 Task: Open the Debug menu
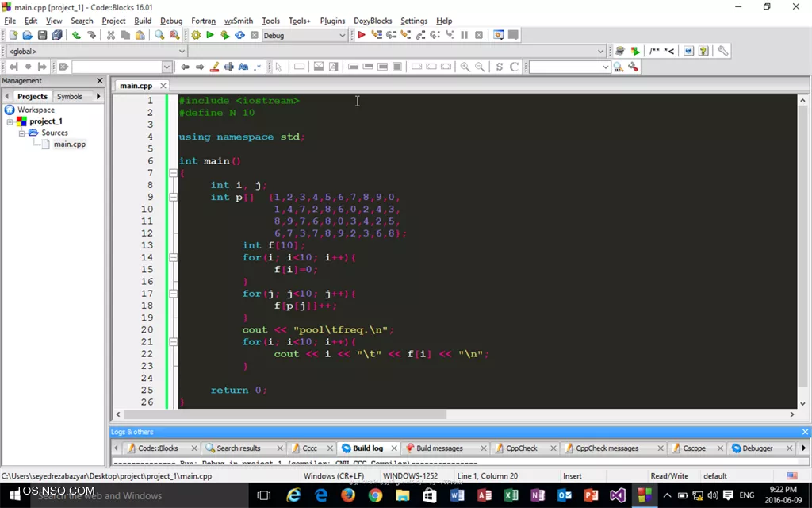[171, 21]
